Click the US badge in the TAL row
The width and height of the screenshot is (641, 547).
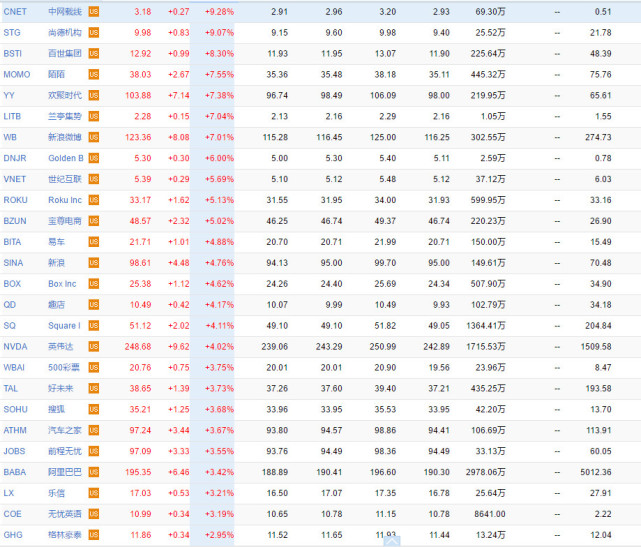[94, 388]
